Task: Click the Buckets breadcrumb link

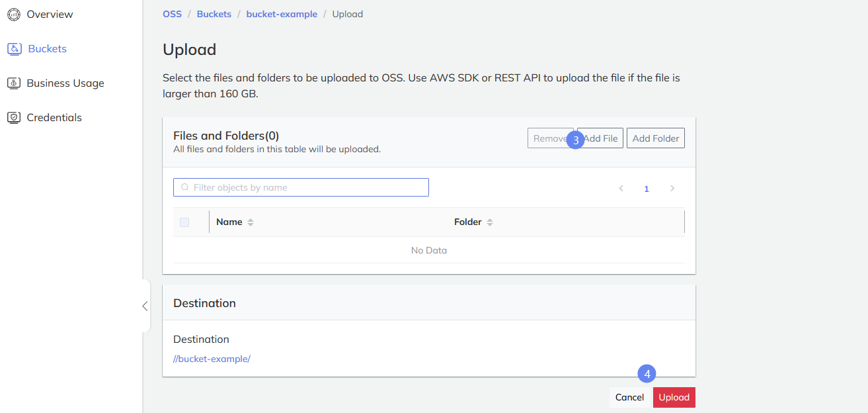Action: [x=214, y=14]
